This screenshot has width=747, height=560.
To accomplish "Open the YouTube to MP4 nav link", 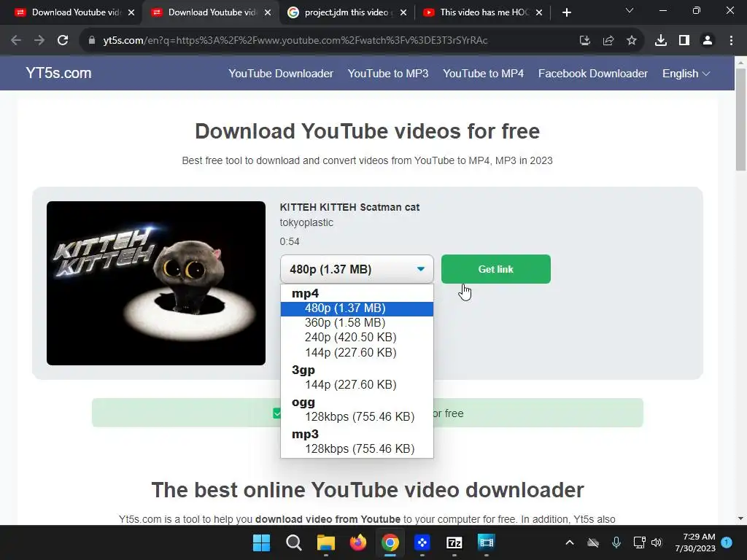I will click(x=483, y=74).
